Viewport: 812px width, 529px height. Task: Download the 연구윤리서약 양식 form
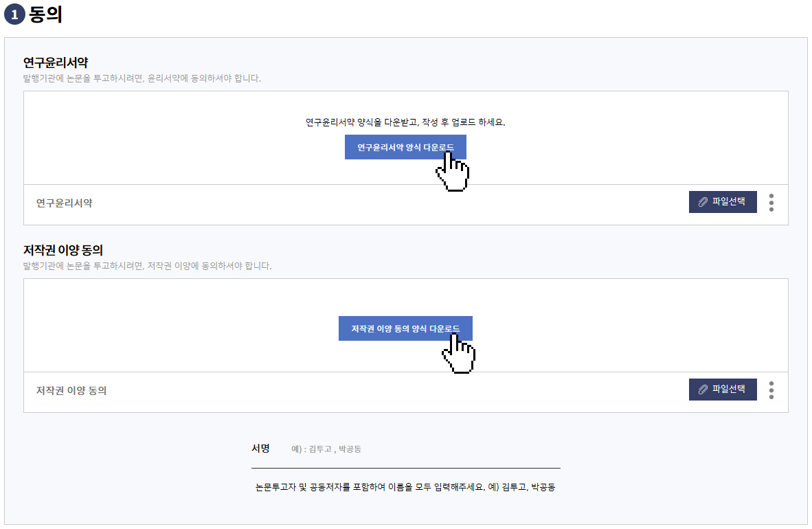point(405,147)
